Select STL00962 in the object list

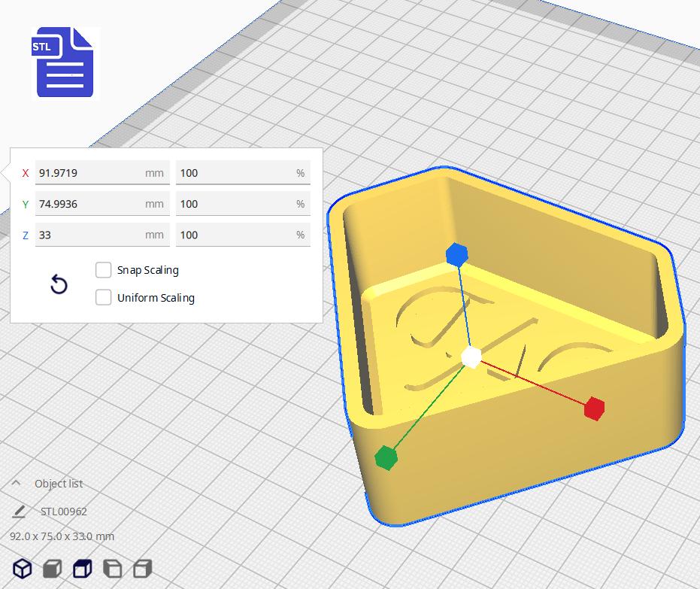coord(64,512)
